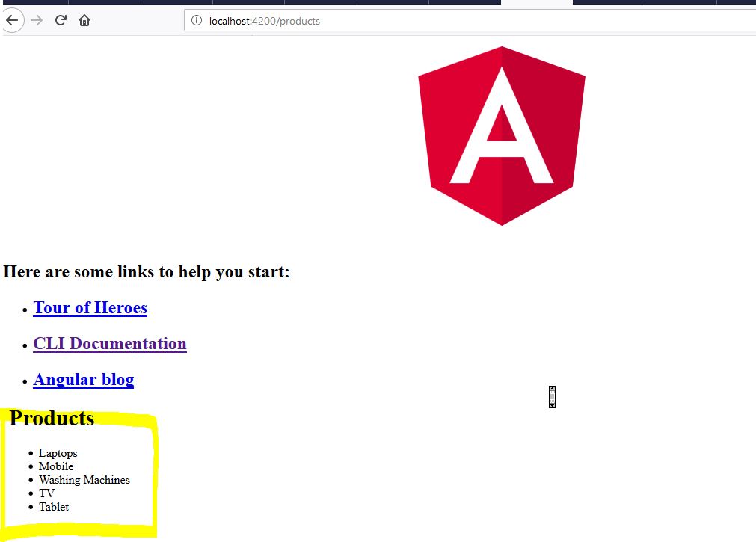
Task: Open the Tour of Heroes link
Action: click(90, 308)
